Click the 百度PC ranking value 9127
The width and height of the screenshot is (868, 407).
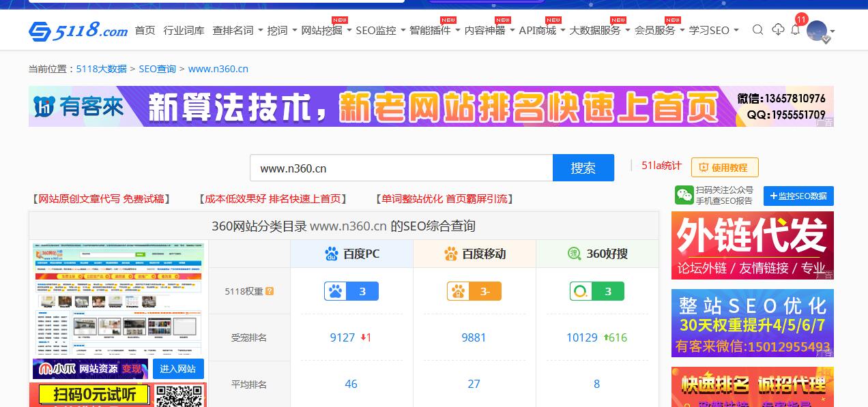point(343,337)
